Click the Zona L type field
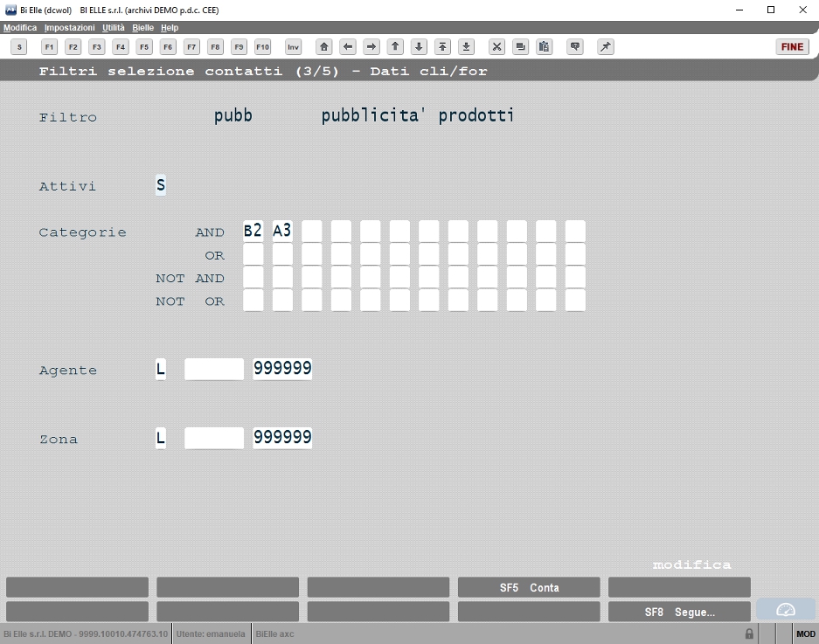The image size is (819, 644). point(161,438)
